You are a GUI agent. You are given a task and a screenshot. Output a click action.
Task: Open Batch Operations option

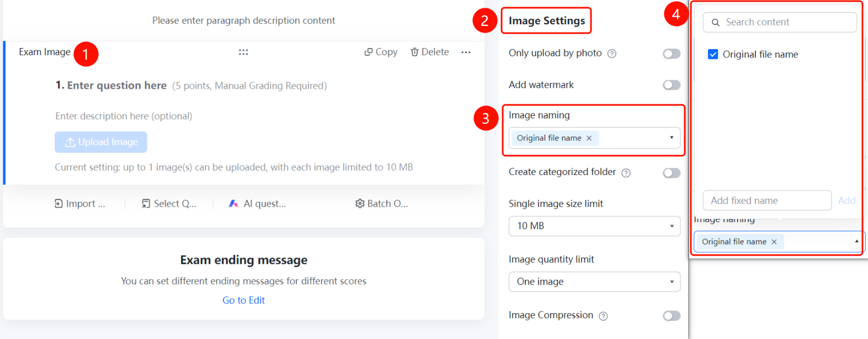[381, 204]
